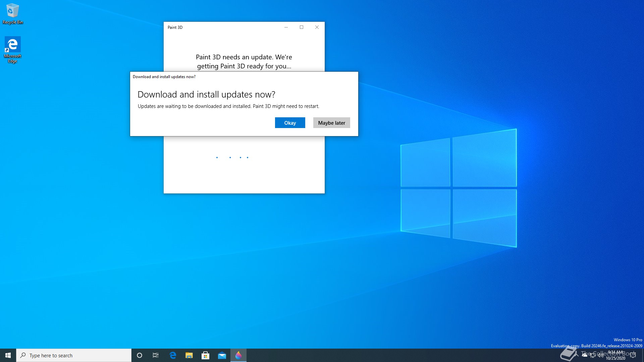The width and height of the screenshot is (644, 362).
Task: Open File Explorer from the taskbar
Action: 189,355
